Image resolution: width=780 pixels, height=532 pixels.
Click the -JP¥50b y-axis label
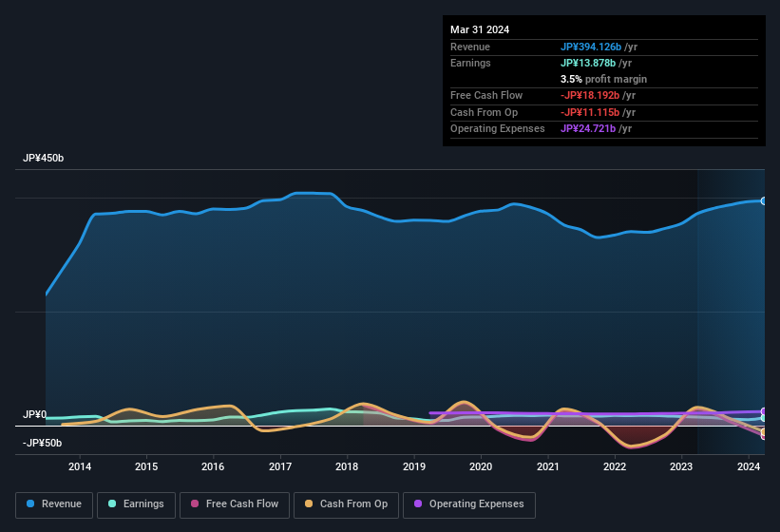pos(42,443)
